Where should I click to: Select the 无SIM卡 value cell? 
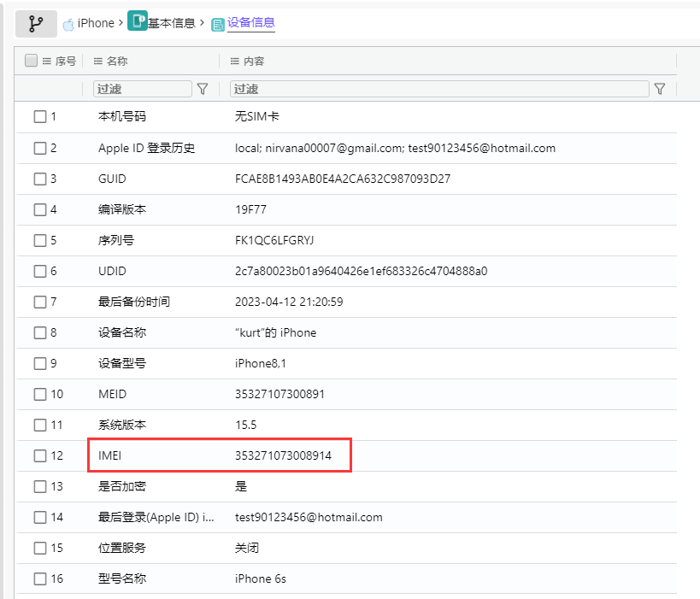(256, 116)
